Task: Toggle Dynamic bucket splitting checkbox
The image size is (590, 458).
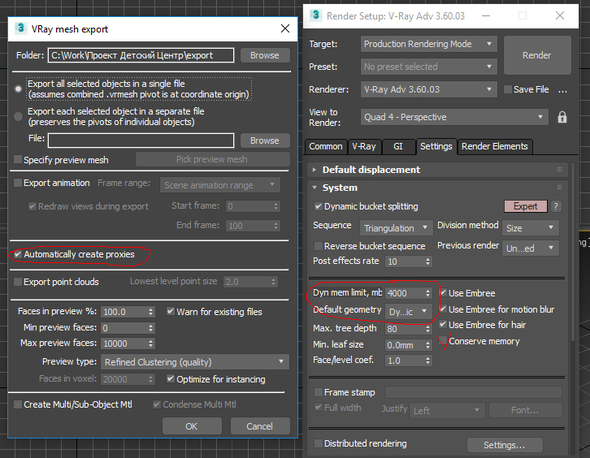Action: pyautogui.click(x=318, y=206)
